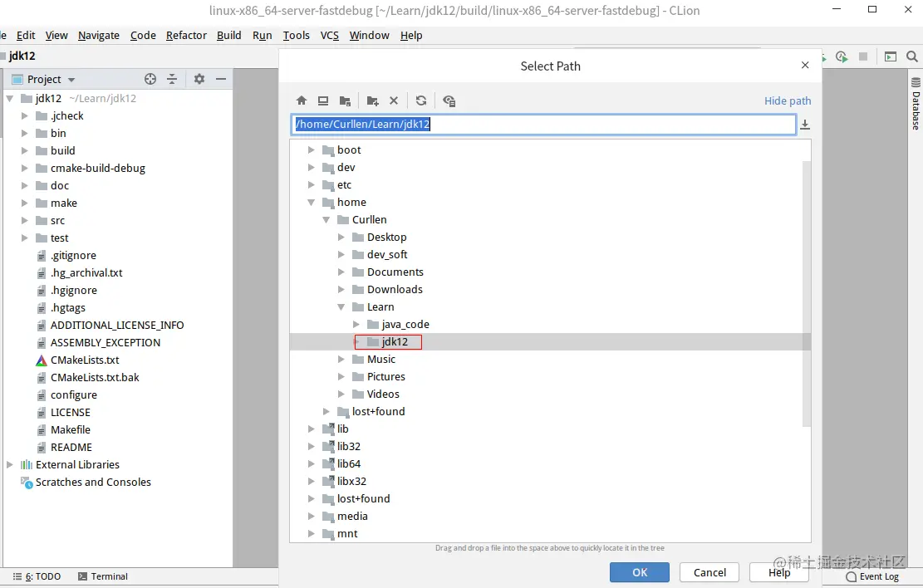Select the Pictures folder

(x=385, y=377)
